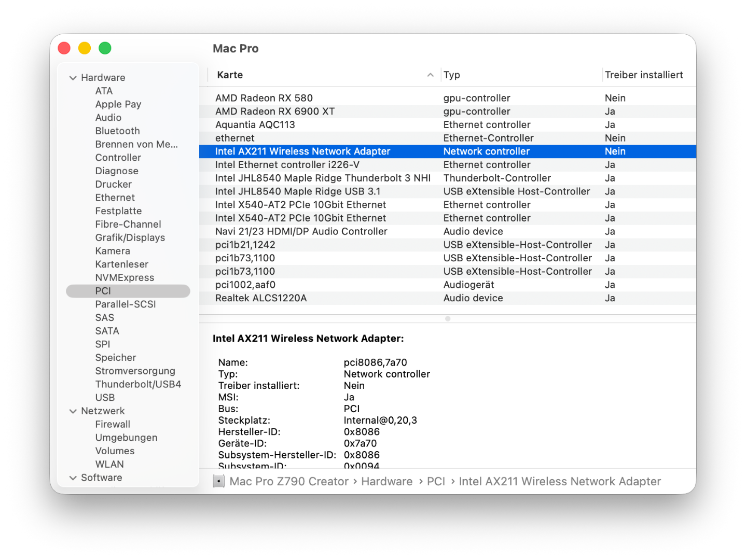Sort by the Typ column header
Image resolution: width=746 pixels, height=560 pixels.
(521, 75)
